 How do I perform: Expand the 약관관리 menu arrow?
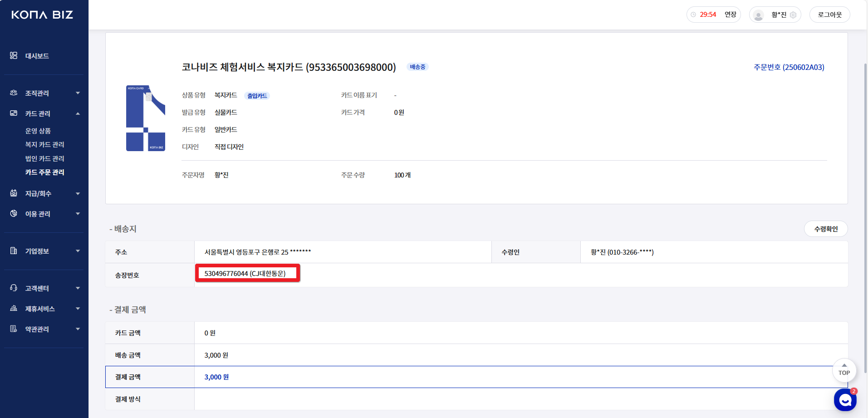pos(78,329)
